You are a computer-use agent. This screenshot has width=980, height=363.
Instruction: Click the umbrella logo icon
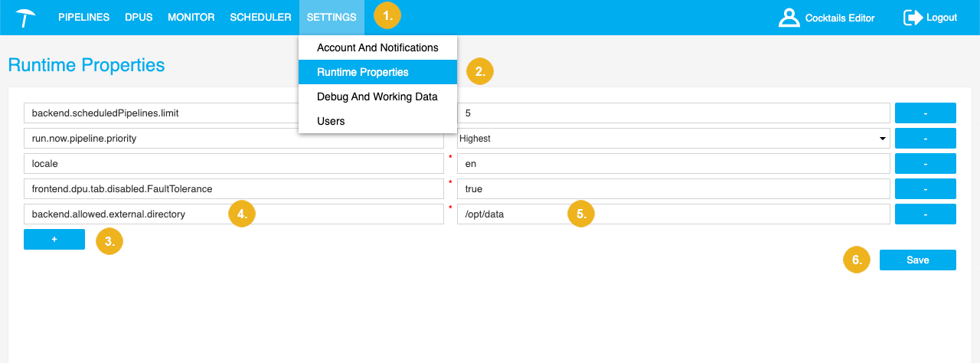click(25, 18)
